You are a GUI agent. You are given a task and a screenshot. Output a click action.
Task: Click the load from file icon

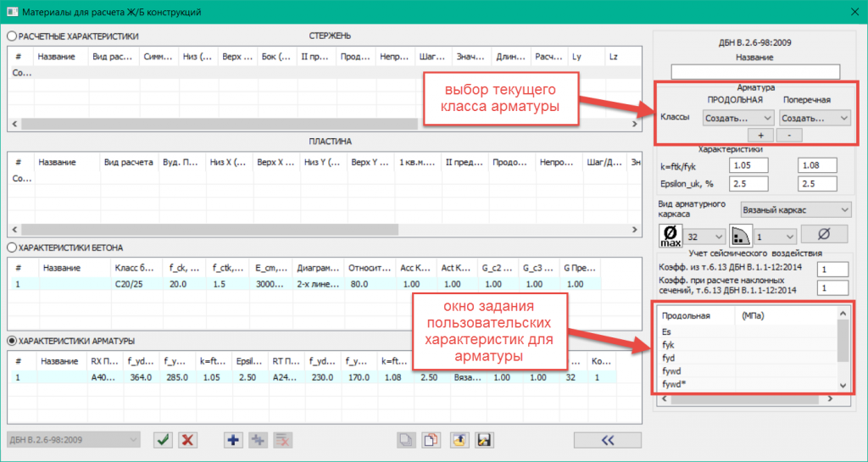[459, 439]
